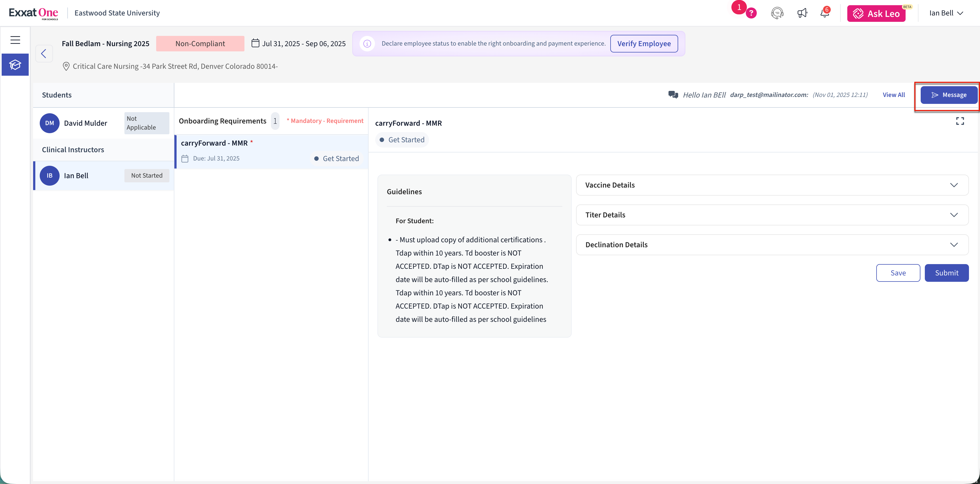Go back using the left chevron
This screenshot has height=484, width=980.
44,54
